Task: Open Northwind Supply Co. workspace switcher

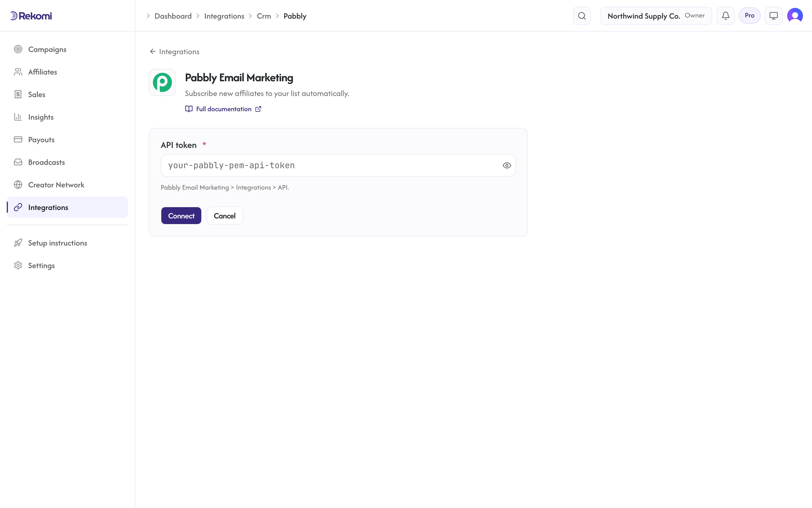Action: tap(656, 16)
